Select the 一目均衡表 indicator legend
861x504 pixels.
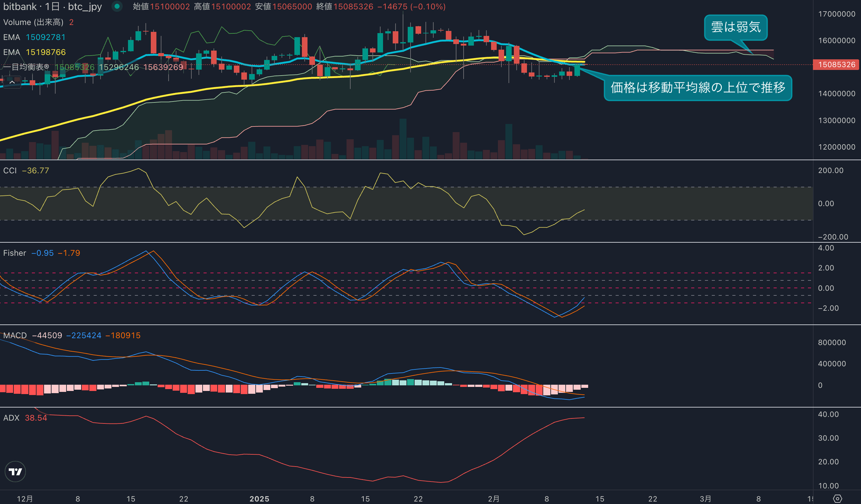click(26, 67)
